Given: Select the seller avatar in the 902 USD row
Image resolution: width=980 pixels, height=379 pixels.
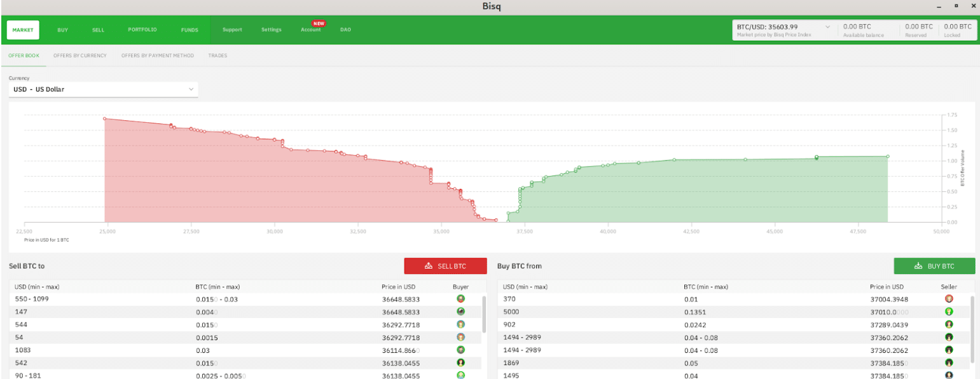Looking at the screenshot, I should 949,324.
